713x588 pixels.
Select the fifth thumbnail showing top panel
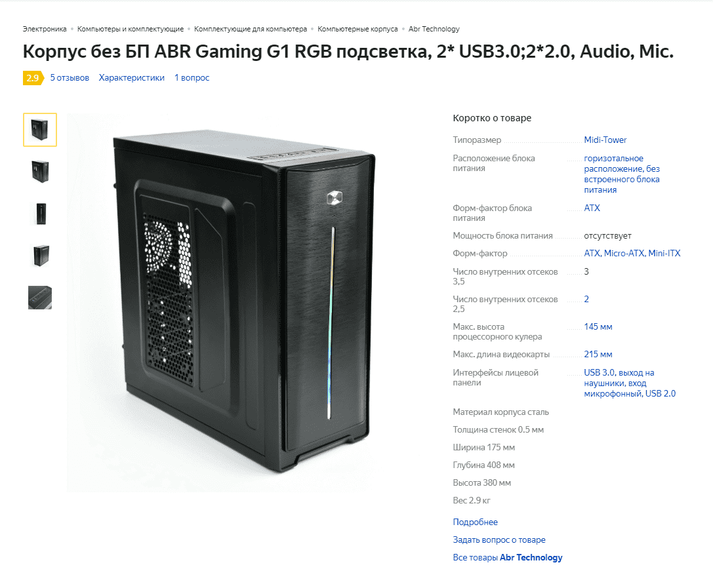click(x=40, y=298)
